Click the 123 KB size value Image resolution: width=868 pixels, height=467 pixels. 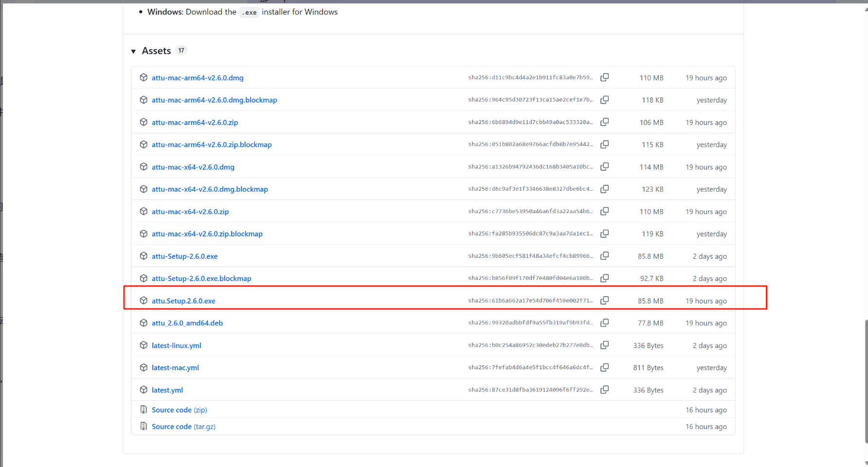pos(652,189)
